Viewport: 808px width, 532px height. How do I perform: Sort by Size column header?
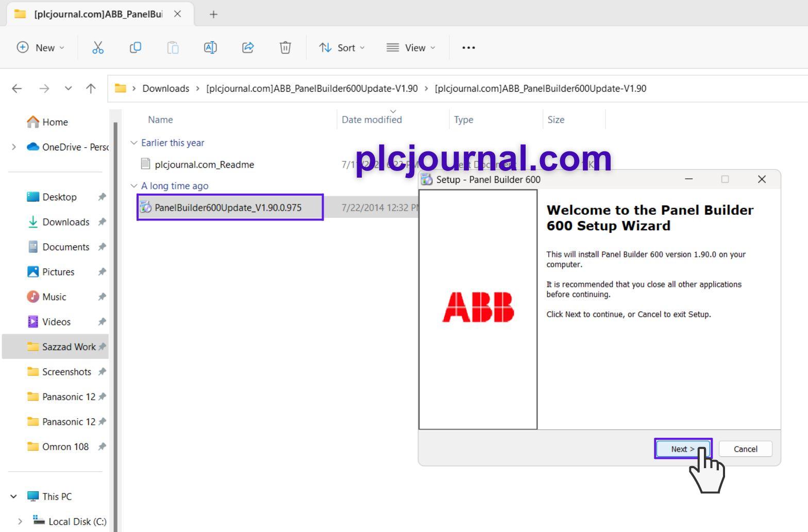click(555, 119)
